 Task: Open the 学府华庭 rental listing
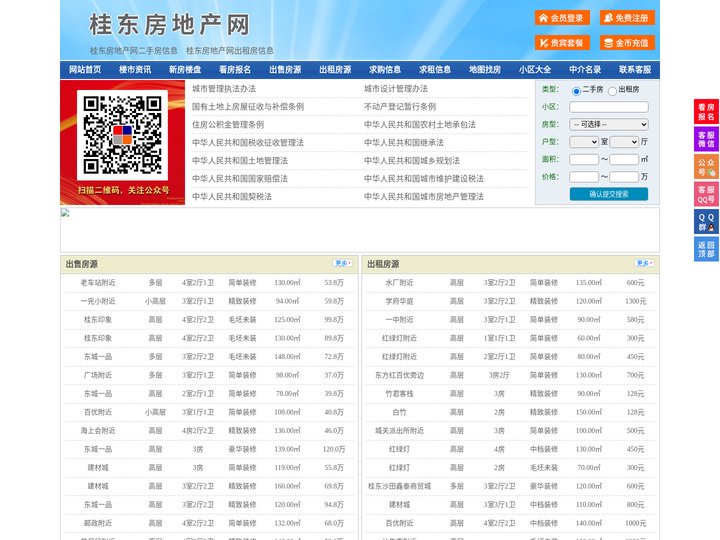[399, 301]
